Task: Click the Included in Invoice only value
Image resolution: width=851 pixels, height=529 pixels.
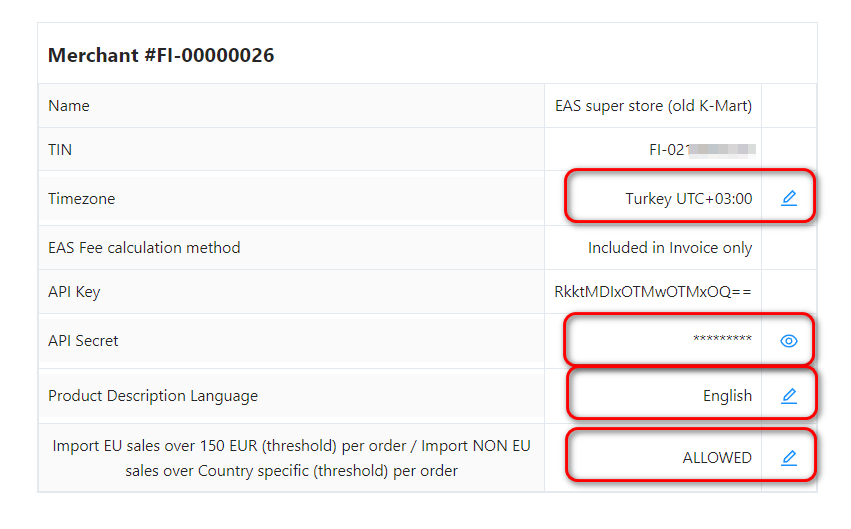Action: 669,247
